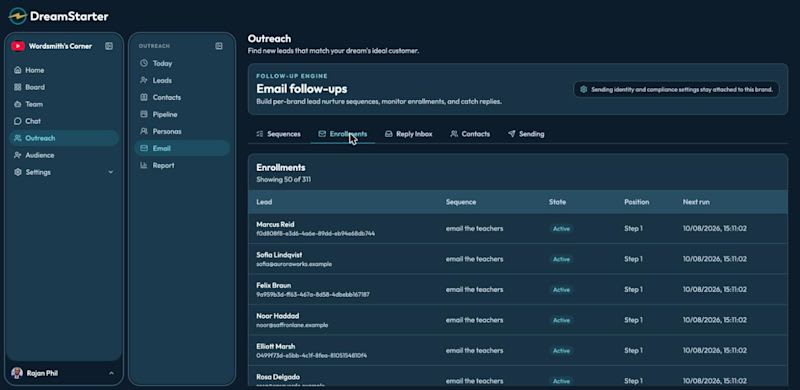This screenshot has height=390, width=800.
Task: Expand the Settings chevron in the sidebar
Action: pyautogui.click(x=111, y=172)
